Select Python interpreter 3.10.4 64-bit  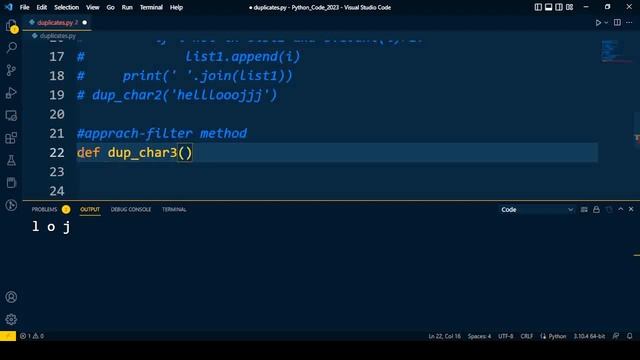tap(589, 336)
